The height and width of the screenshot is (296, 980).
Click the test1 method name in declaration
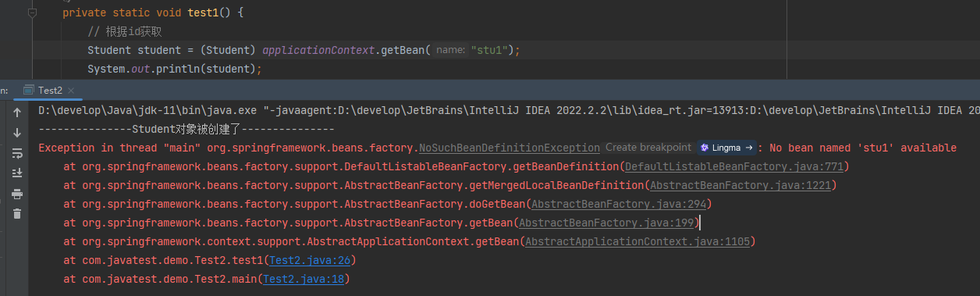click(x=203, y=12)
